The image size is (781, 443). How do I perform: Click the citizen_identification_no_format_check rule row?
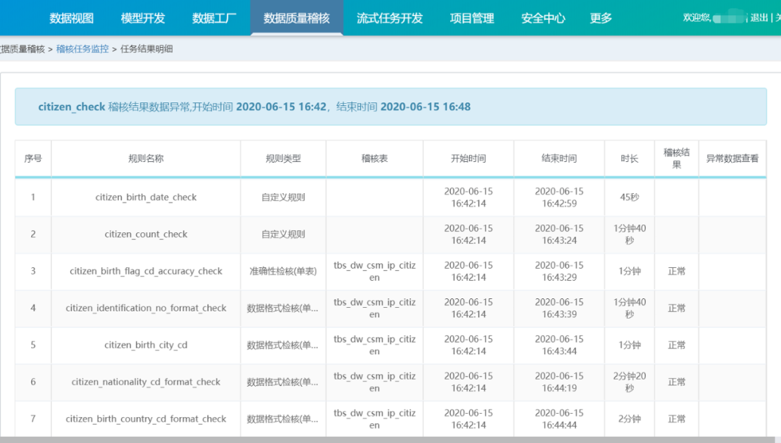390,308
